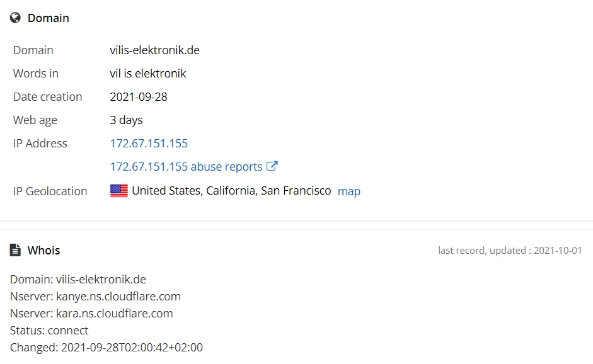Viewport: 593px width, 364px height.
Task: Click the vilis-elektronik.de domain value
Action: pos(154,50)
